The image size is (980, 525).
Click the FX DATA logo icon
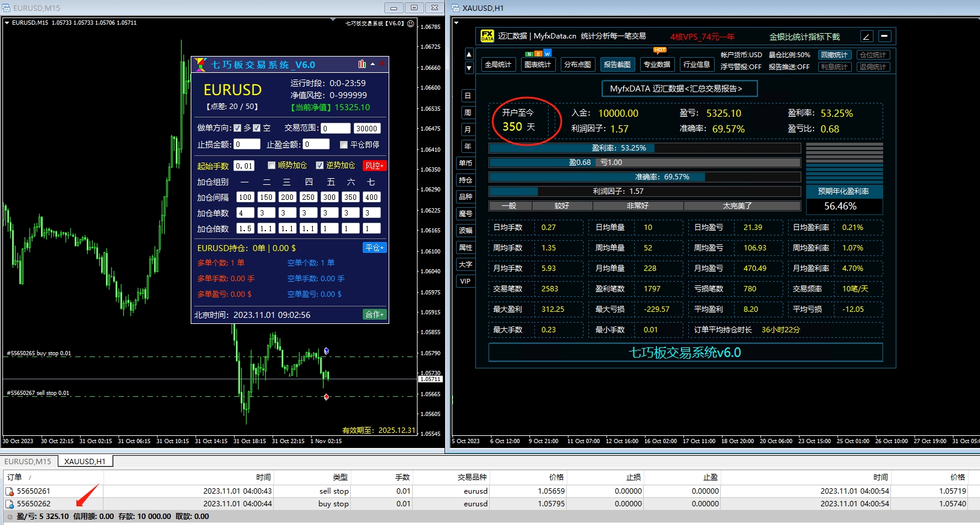tap(487, 36)
